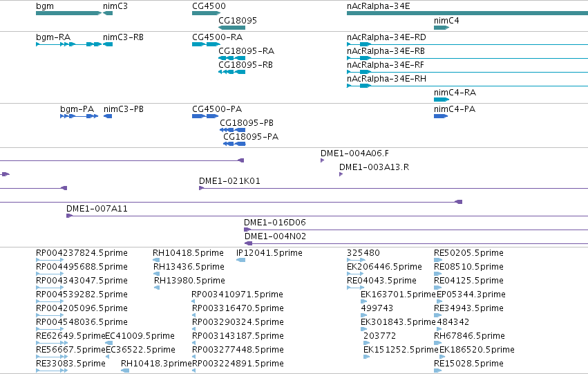The width and height of the screenshot is (588, 374).
Task: Click the EP05344.3prime EST label
Action: [x=471, y=294]
